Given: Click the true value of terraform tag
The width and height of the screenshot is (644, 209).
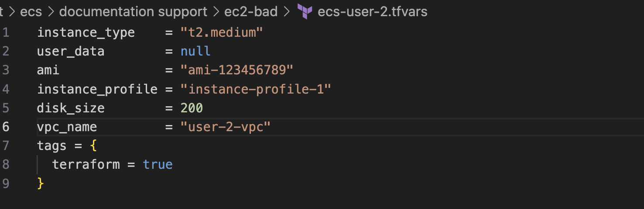Looking at the screenshot, I should coord(158,164).
